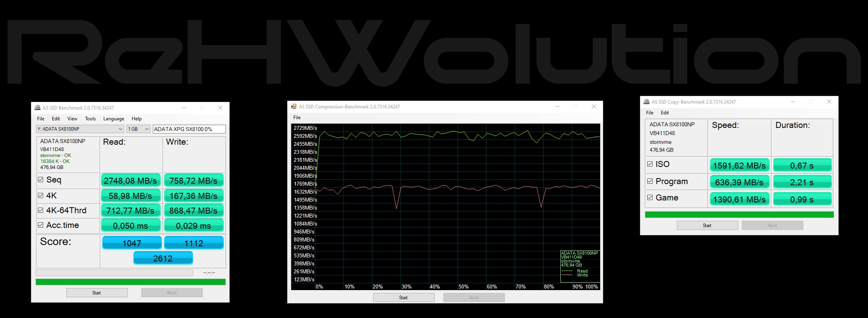This screenshot has height=318, width=868.
Task: Click Abort in Copy-Benchmark window
Action: click(772, 226)
